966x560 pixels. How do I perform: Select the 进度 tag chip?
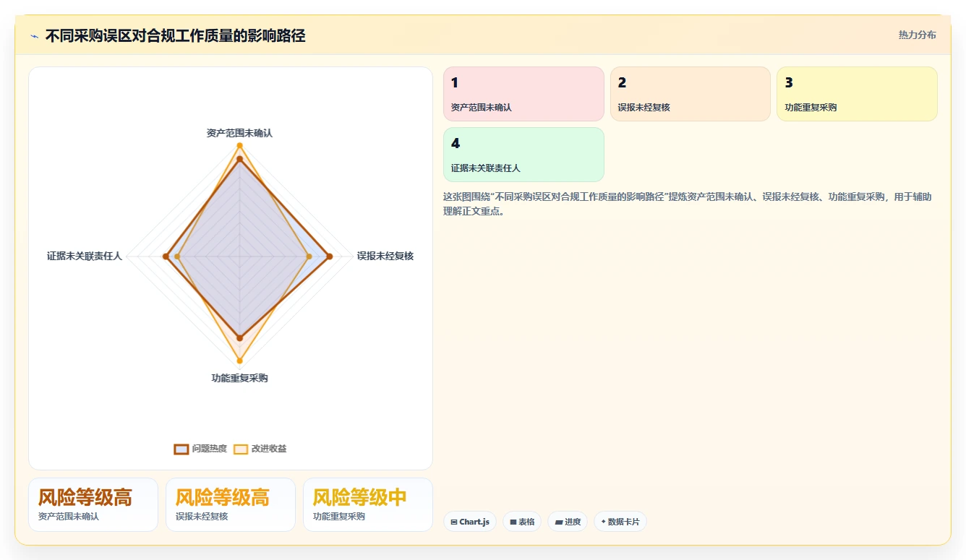point(568,522)
